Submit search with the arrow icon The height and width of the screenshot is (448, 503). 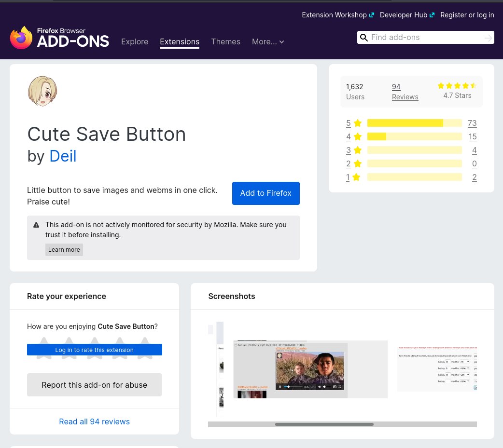click(x=488, y=38)
